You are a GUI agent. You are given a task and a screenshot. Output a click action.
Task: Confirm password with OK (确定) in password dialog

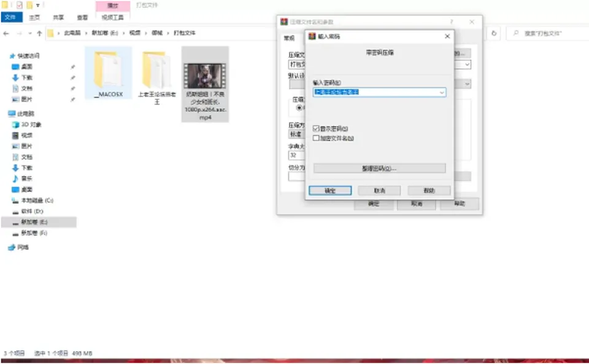[330, 191]
